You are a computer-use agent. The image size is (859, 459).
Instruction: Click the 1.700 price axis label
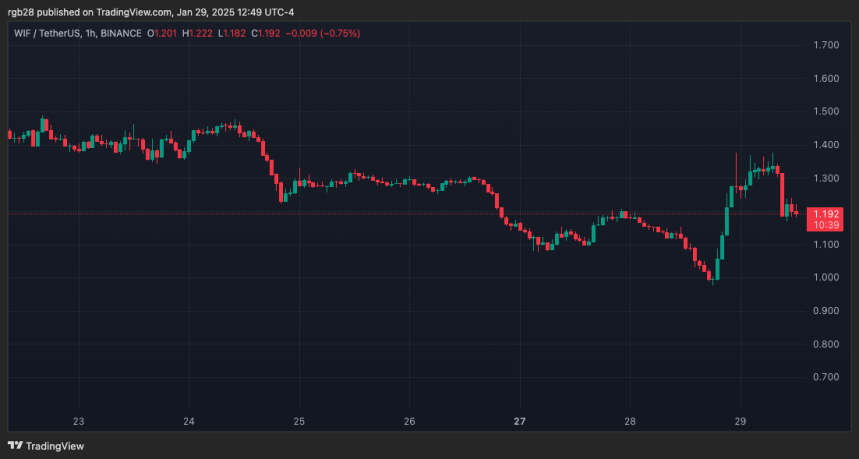point(827,45)
